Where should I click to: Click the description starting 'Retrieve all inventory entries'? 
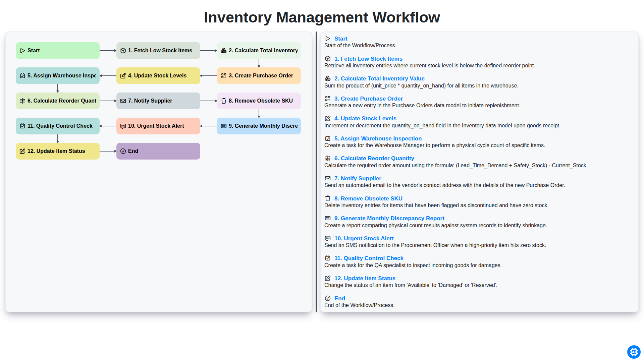point(430,66)
